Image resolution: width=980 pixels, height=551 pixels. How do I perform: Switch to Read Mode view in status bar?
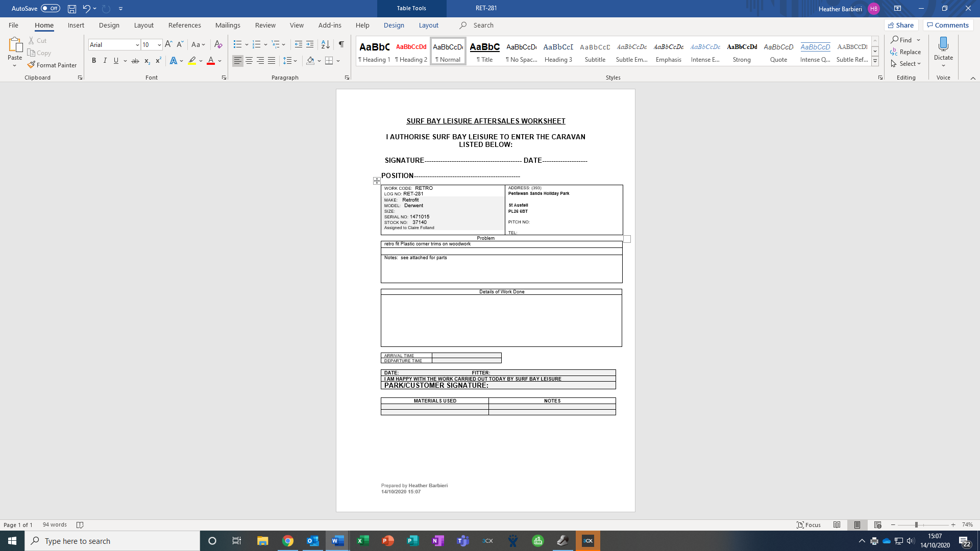click(x=837, y=524)
